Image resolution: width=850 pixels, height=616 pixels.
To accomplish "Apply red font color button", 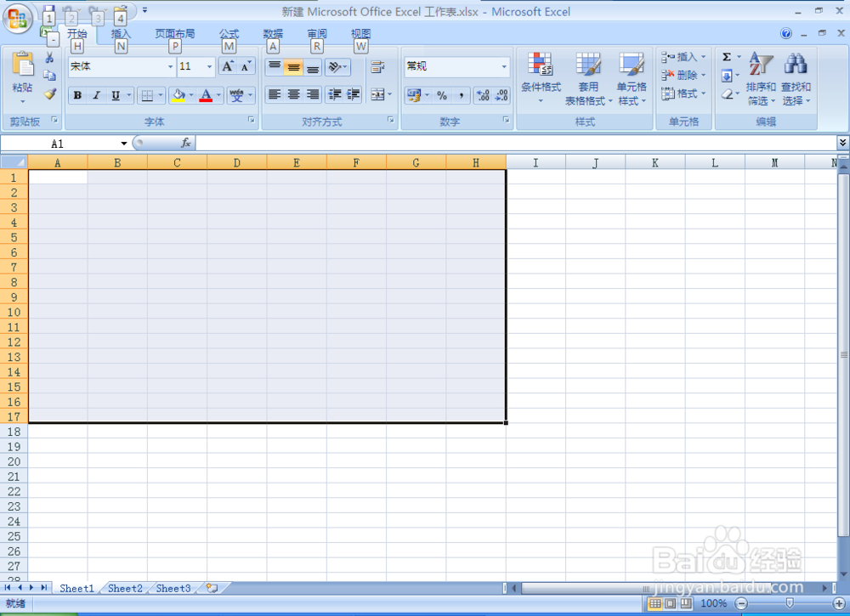I will click(206, 95).
